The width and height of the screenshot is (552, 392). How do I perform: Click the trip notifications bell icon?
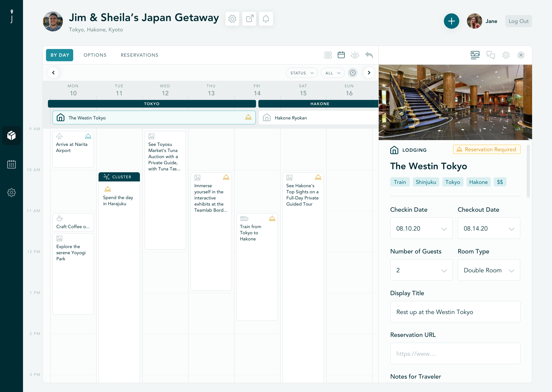pos(266,19)
